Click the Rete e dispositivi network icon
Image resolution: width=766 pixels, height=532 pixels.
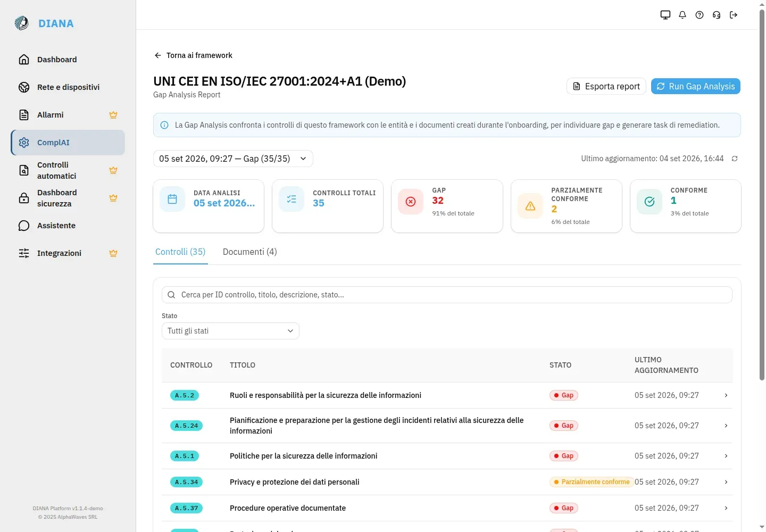point(24,87)
